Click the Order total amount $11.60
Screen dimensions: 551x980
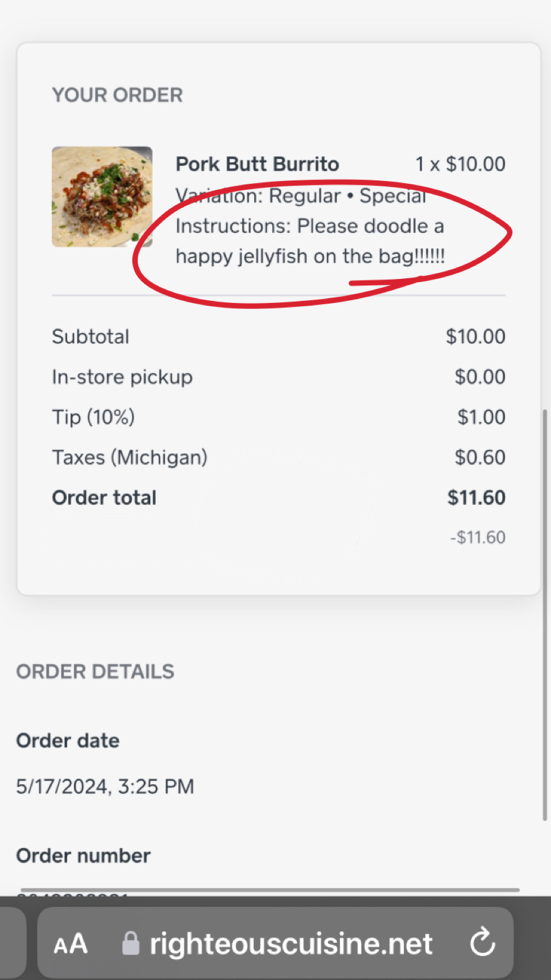click(476, 498)
